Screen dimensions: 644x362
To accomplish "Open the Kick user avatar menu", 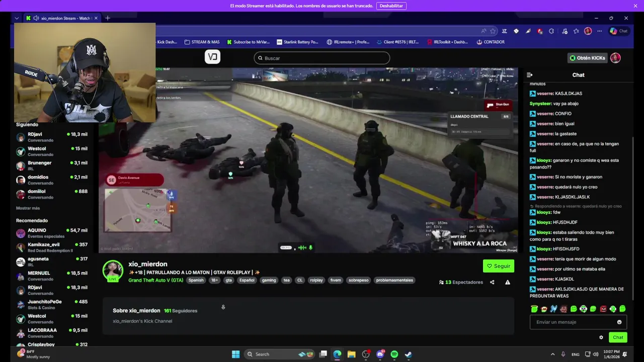I will click(615, 58).
